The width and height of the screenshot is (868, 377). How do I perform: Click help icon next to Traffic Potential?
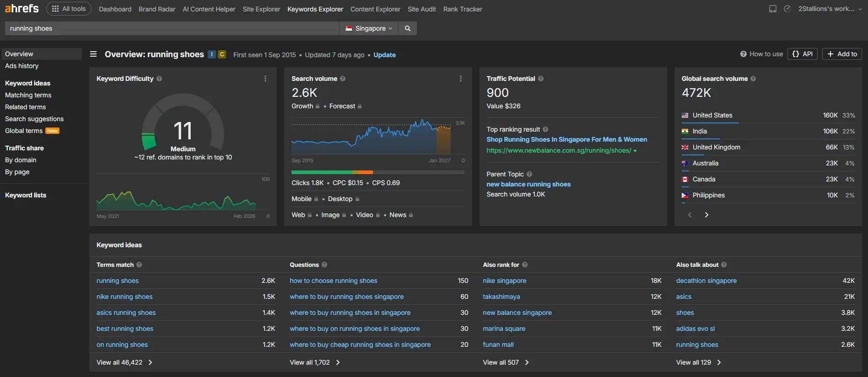(x=541, y=79)
